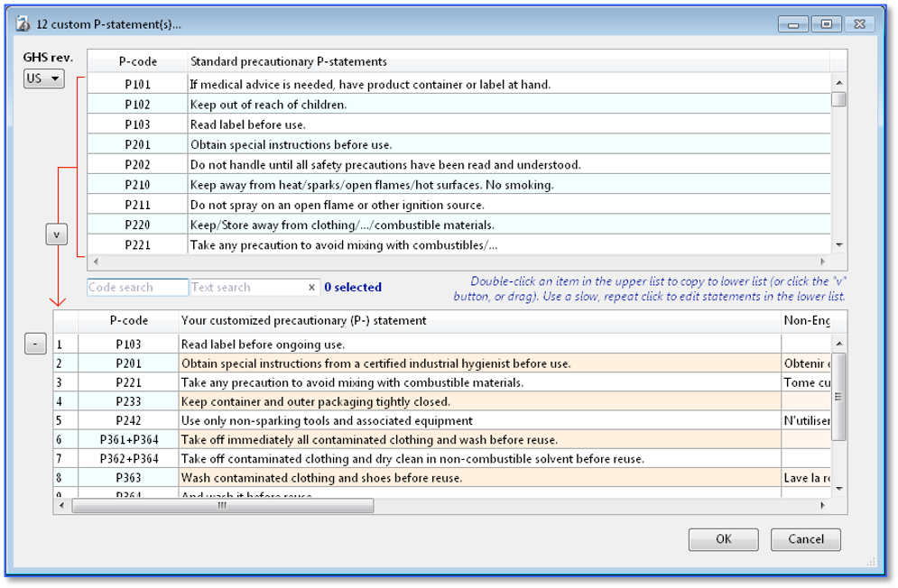The image size is (898, 588).
Task: Click 'Obtenir' non-English cell in row 2
Action: point(806,363)
